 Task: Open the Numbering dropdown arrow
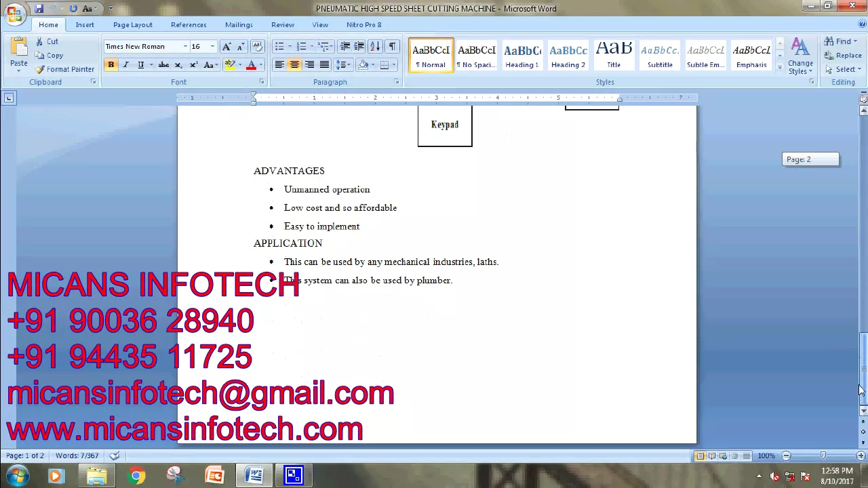pos(311,47)
